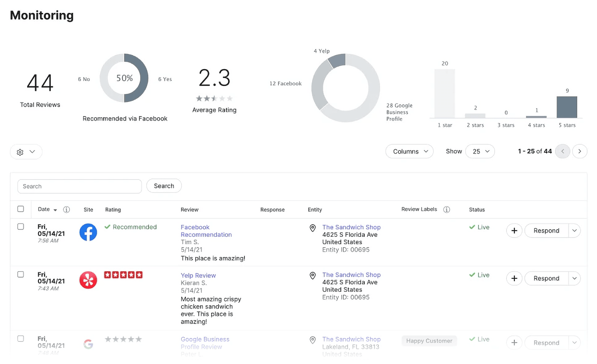Select the Kieran S. Yelp review checkbox
The height and width of the screenshot is (364, 597).
(21, 274)
